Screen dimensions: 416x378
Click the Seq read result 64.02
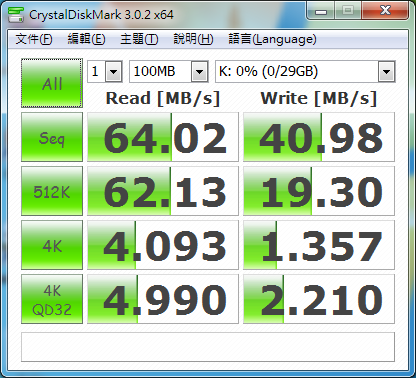coord(163,137)
